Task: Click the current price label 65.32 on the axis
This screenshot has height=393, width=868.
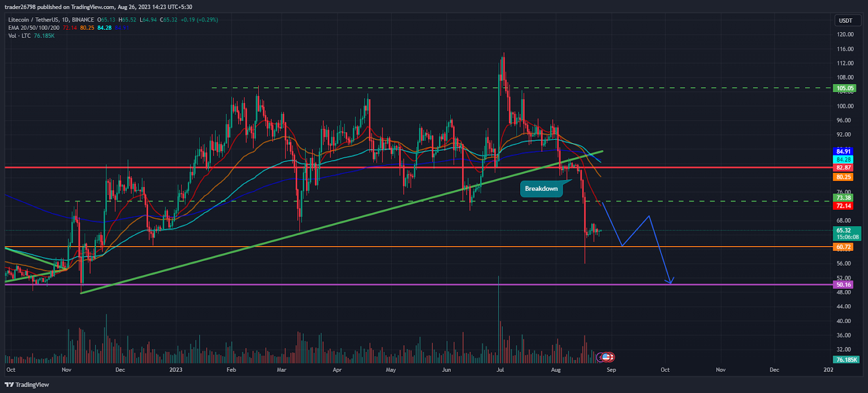Action: 847,230
